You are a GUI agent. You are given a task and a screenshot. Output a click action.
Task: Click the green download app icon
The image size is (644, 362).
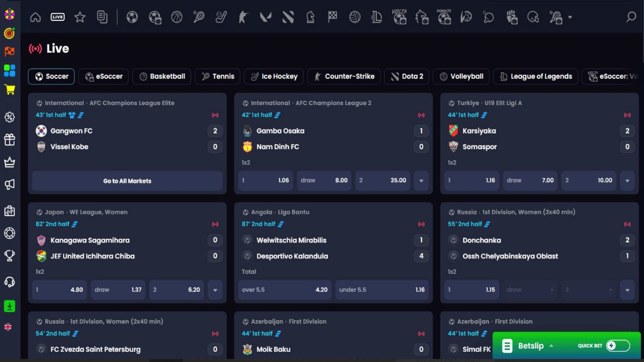(x=9, y=306)
